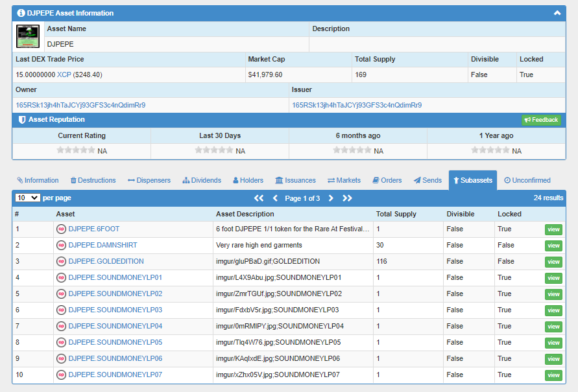Open the DJPEPE.GOLDEDITION subasset link
This screenshot has width=578, height=392.
pyautogui.click(x=106, y=261)
